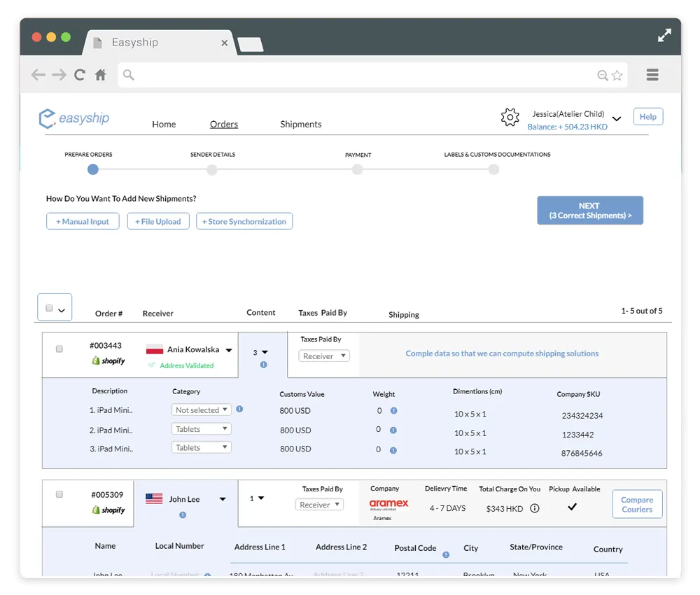The height and width of the screenshot is (595, 700).
Task: Click Payment progress step dot
Action: pos(357,169)
